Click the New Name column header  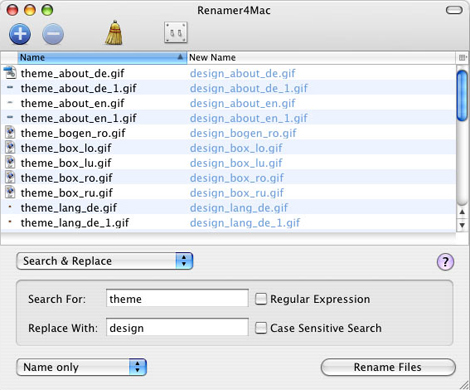[321, 58]
